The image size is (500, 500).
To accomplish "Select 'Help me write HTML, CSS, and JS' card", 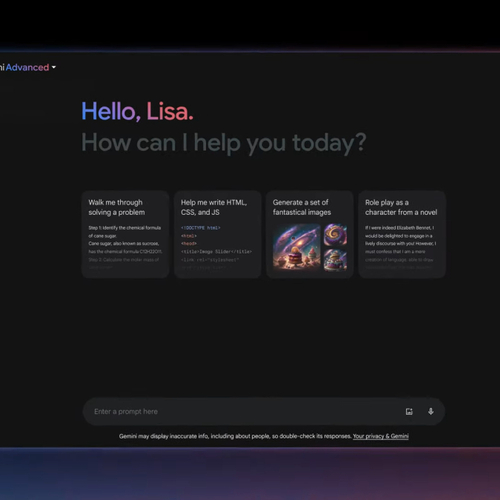I will 218,234.
